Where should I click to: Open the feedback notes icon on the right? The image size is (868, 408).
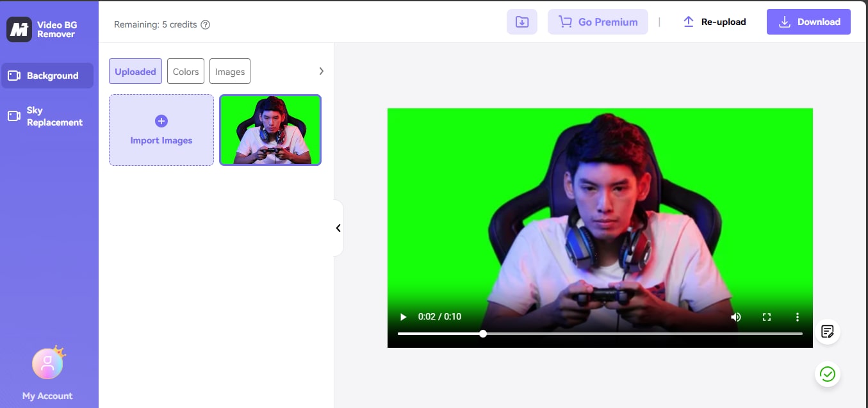coord(827,331)
